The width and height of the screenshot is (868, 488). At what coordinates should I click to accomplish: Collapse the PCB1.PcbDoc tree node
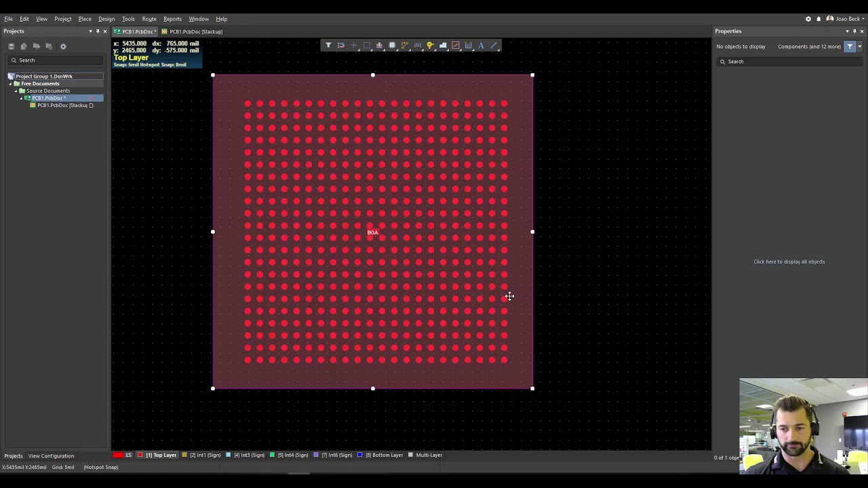point(21,98)
